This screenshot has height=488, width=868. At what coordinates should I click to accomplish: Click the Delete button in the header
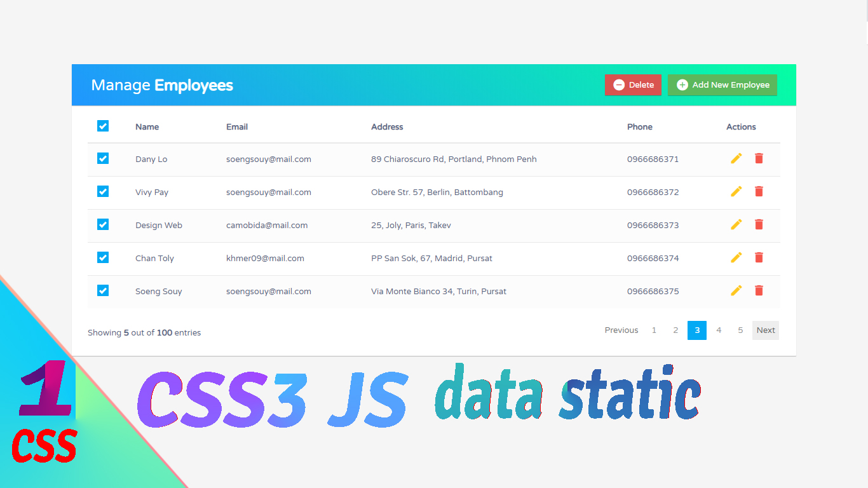[x=633, y=84]
